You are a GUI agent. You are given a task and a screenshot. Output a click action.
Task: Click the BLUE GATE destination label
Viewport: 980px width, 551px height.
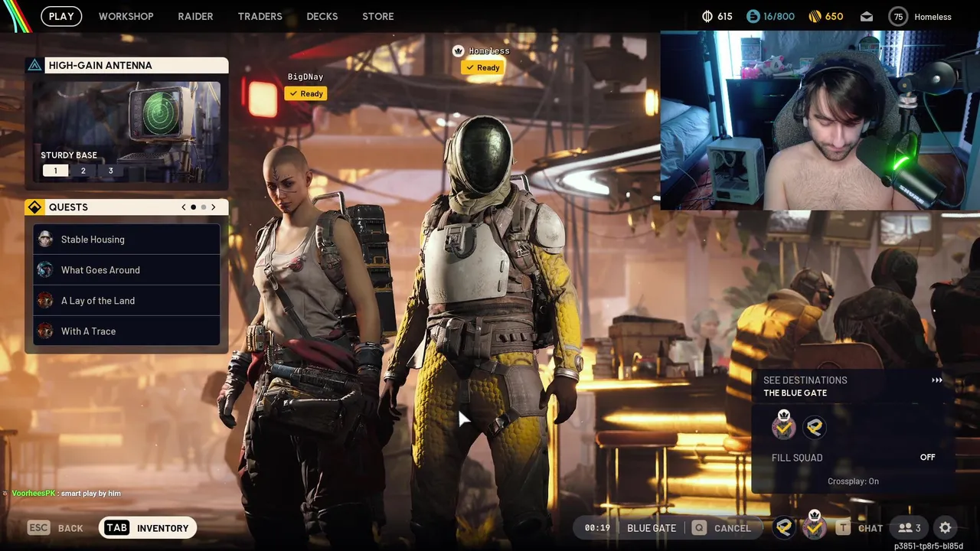click(652, 528)
